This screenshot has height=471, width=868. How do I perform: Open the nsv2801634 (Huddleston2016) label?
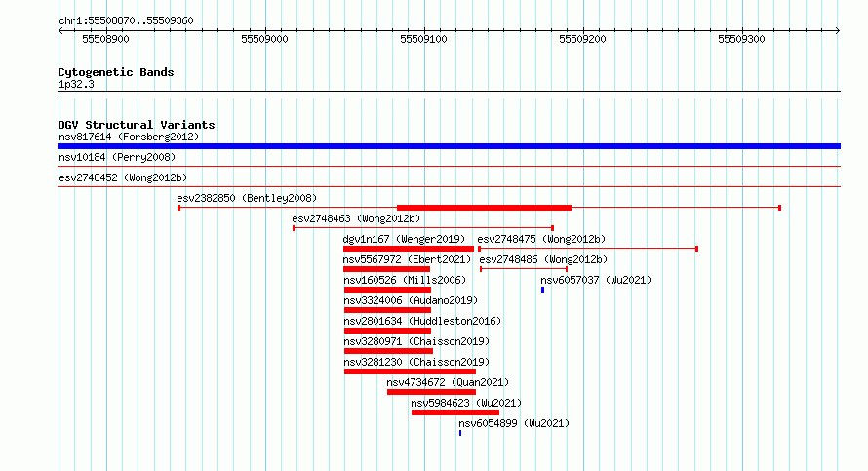pos(422,321)
